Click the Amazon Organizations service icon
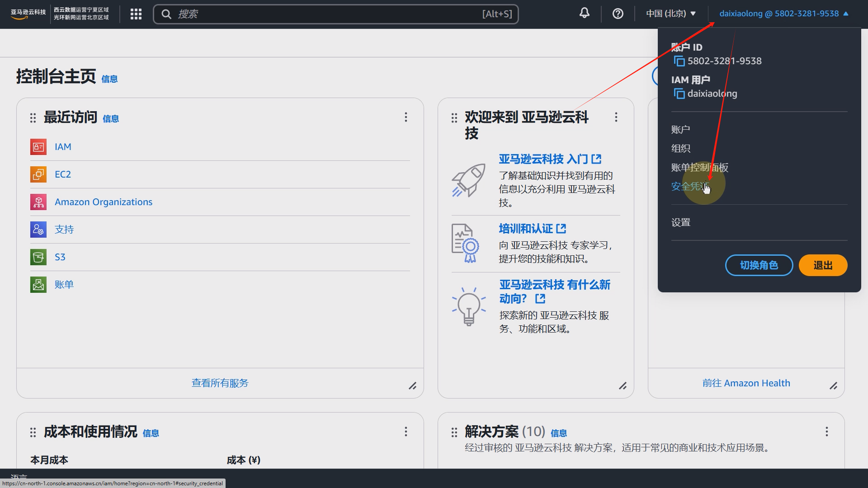This screenshot has height=488, width=868. (38, 202)
